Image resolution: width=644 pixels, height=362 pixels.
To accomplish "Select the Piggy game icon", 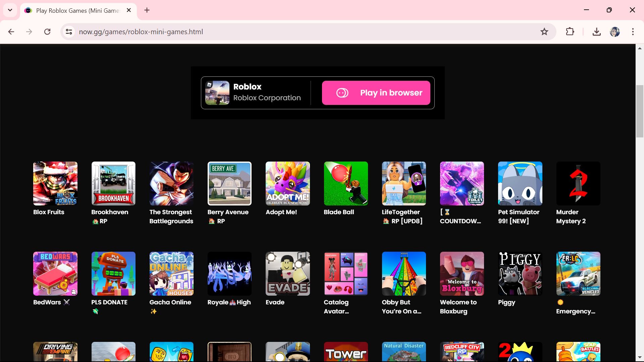I will [x=520, y=274].
